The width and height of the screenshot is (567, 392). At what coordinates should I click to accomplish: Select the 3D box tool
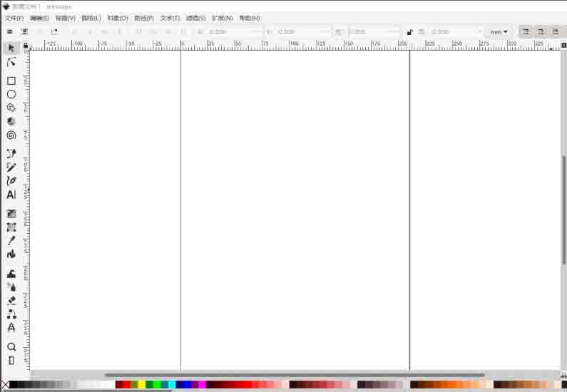pos(11,121)
